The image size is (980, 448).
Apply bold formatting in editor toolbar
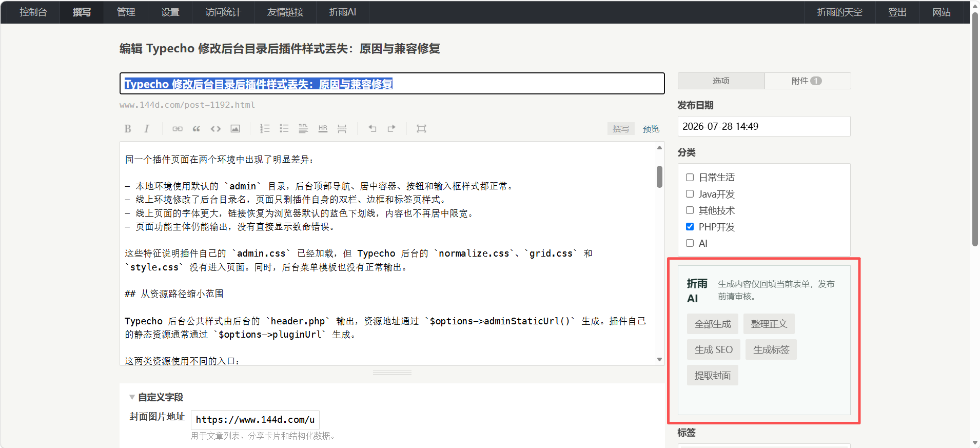pyautogui.click(x=128, y=129)
